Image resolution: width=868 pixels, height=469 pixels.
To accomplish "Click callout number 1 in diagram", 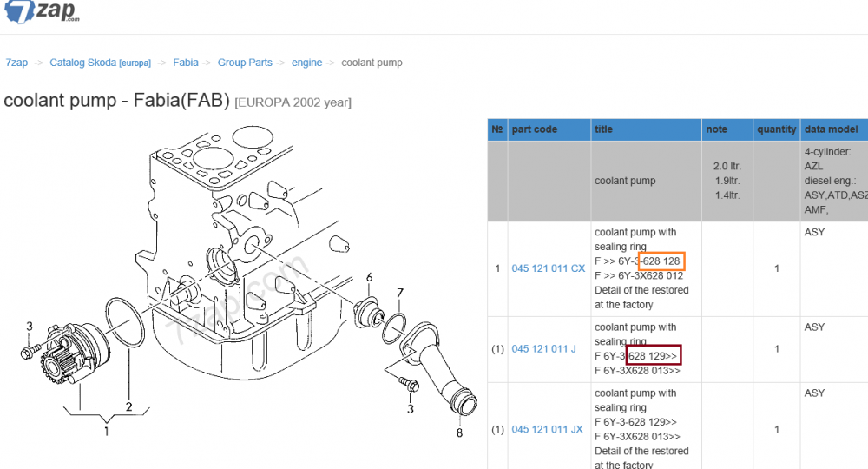I will click(106, 431).
